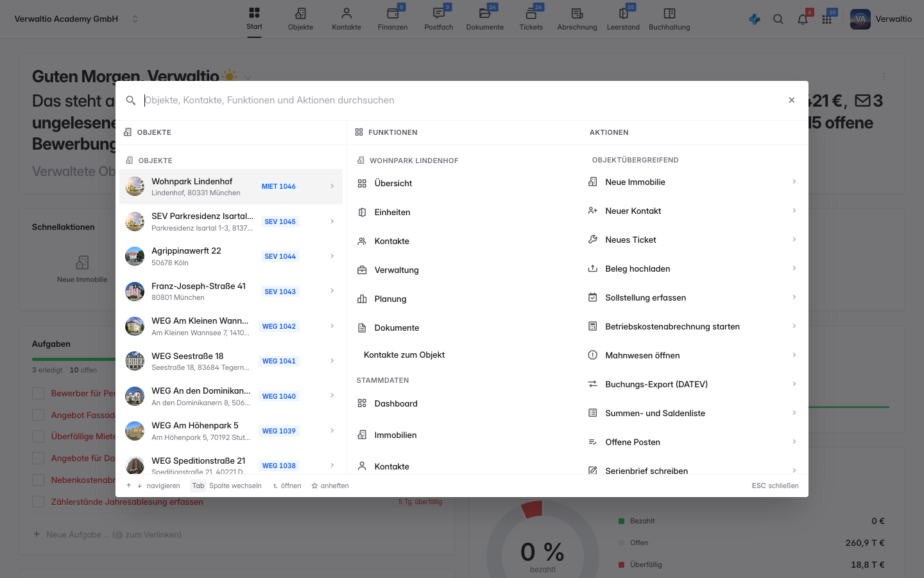Go to Start in the top navigation
This screenshot has height=578, width=924.
tap(254, 19)
